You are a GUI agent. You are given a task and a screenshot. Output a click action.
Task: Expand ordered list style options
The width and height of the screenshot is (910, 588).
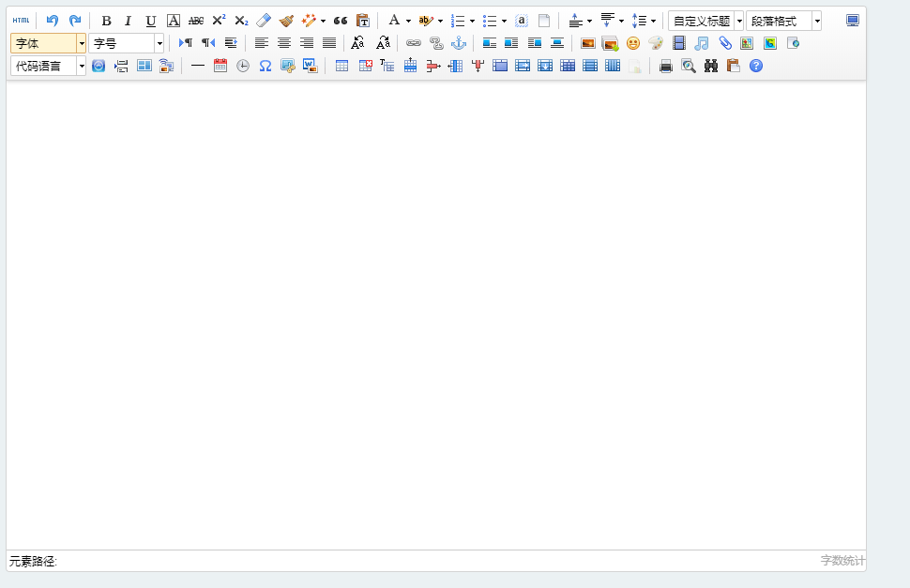tap(473, 21)
